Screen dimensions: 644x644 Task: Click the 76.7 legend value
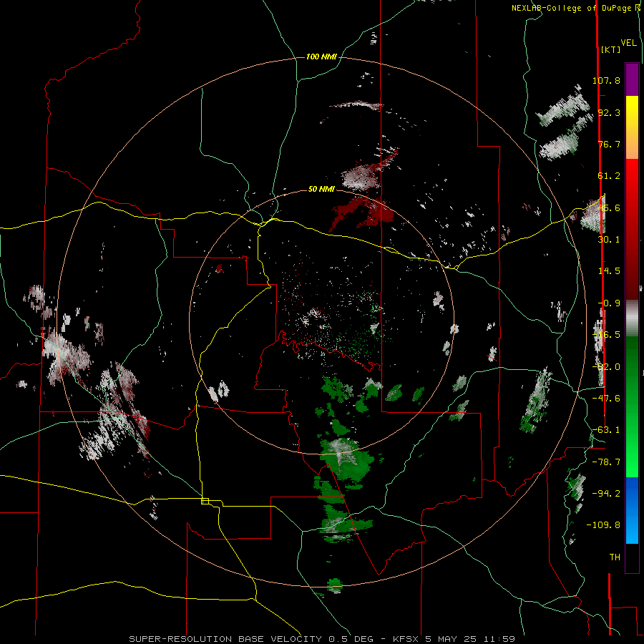click(x=609, y=144)
